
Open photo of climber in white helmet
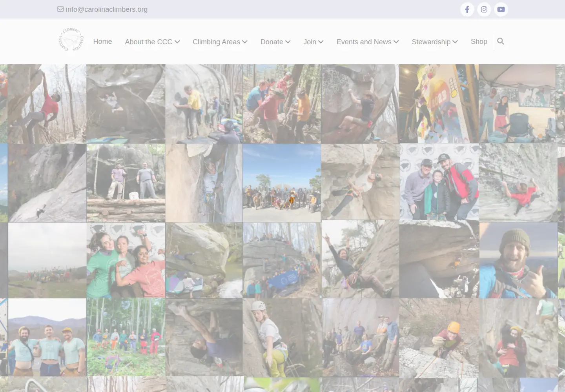coord(282,338)
